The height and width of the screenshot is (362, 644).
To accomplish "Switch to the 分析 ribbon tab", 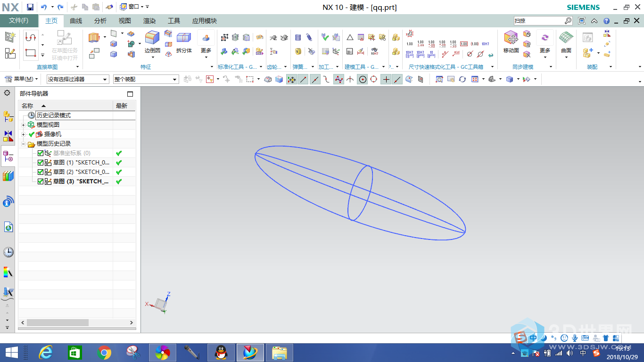I will coord(100,21).
